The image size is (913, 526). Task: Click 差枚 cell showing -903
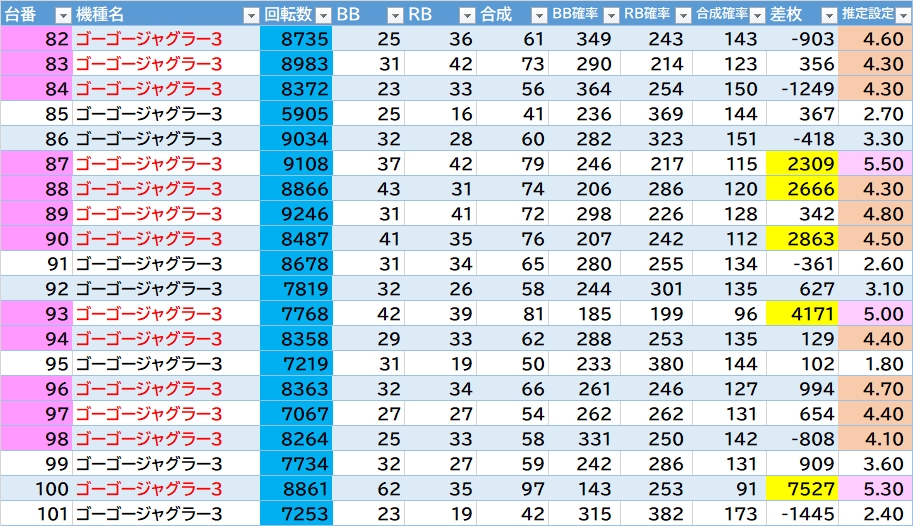coord(802,38)
